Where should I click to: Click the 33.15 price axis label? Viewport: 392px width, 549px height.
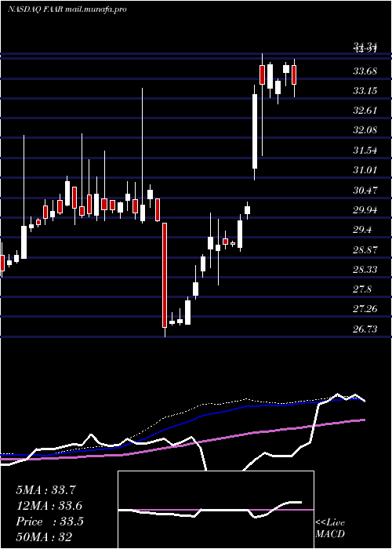[x=365, y=91]
